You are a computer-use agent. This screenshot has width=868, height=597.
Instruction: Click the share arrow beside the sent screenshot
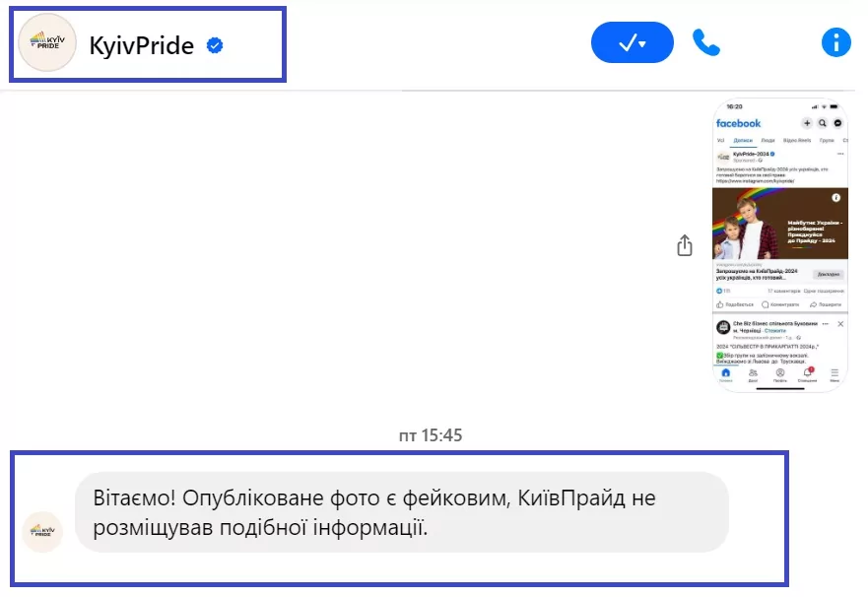tap(685, 245)
